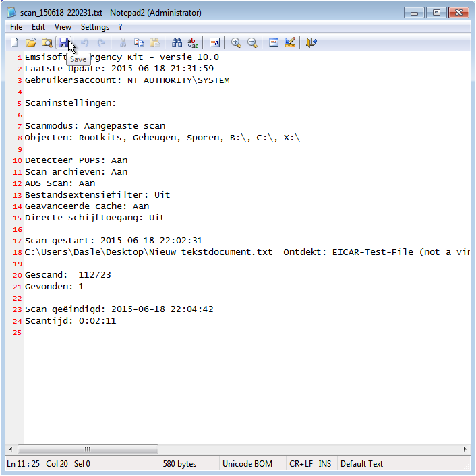This screenshot has height=476, width=476.
Task: Open the Customize Schemes toolbar icon
Action: 290,42
